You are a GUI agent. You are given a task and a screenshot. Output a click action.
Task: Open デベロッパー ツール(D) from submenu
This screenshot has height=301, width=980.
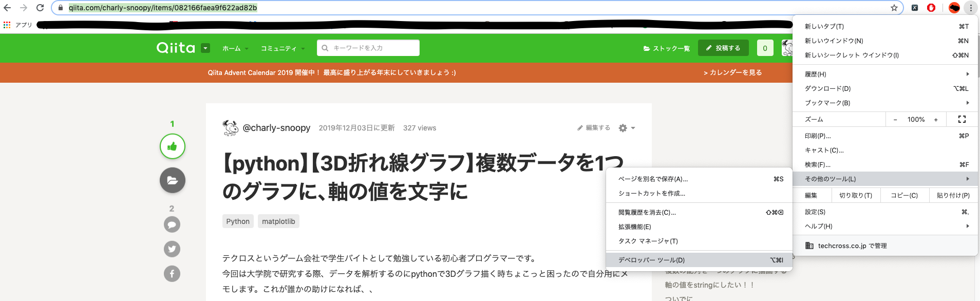click(699, 260)
